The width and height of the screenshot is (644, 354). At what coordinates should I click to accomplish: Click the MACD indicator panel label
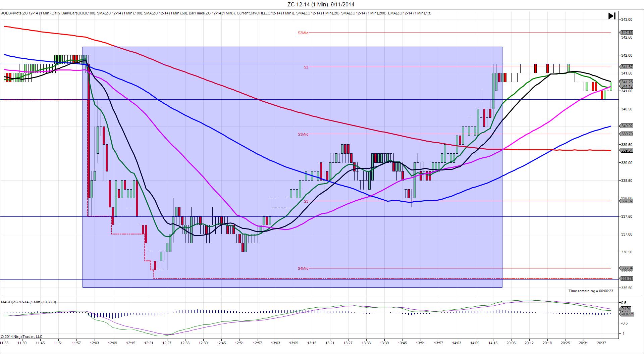(x=29, y=302)
